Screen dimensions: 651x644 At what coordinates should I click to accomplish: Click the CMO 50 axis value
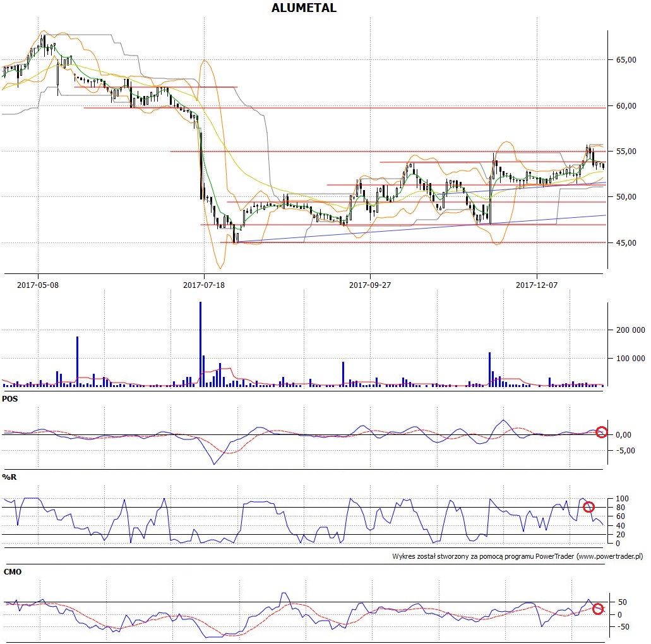click(x=623, y=602)
